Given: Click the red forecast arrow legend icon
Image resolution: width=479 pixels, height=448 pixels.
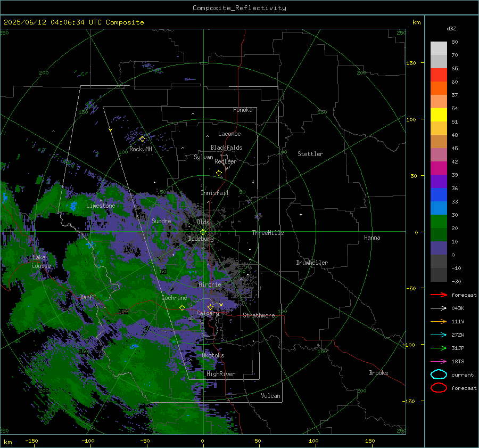Looking at the screenshot, I should [439, 295].
